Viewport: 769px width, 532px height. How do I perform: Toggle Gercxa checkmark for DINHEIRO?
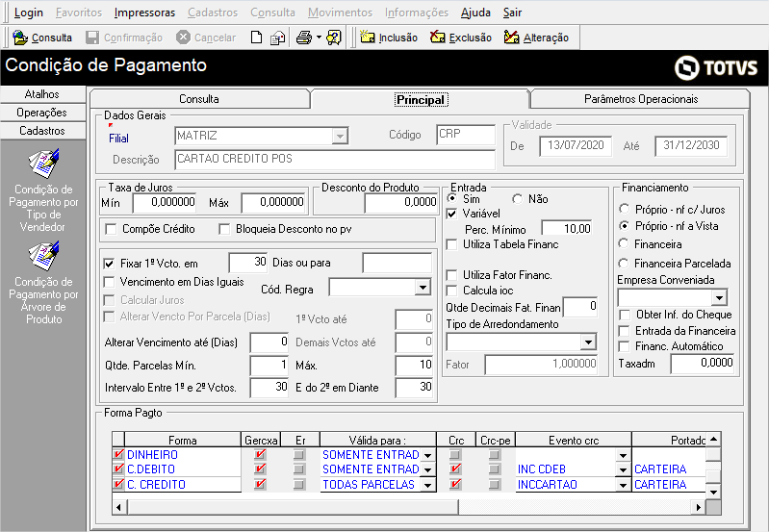click(x=260, y=454)
